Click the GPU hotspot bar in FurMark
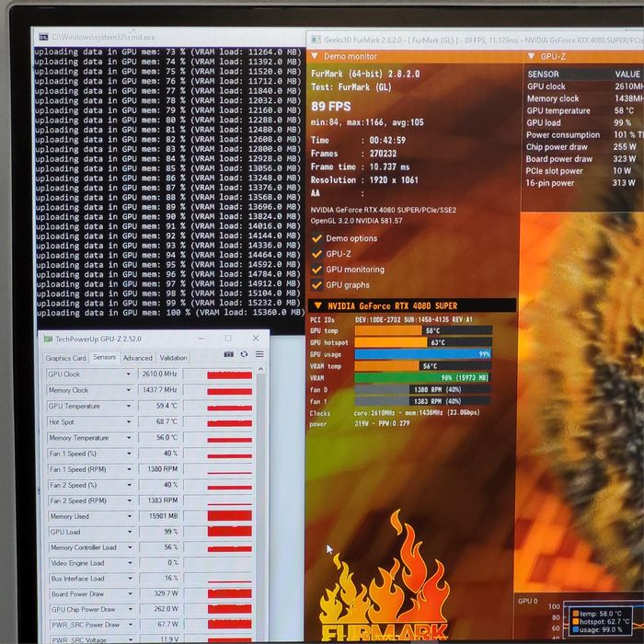 (x=423, y=342)
